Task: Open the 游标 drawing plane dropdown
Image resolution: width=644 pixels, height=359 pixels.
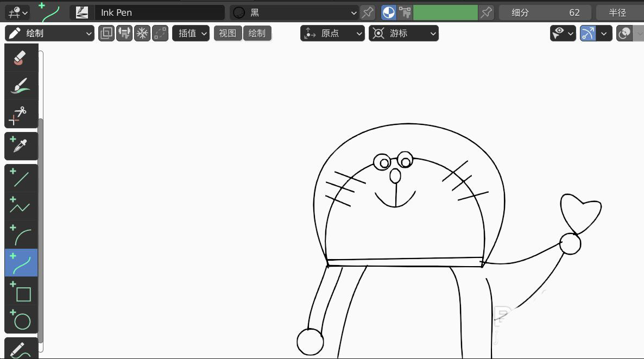Action: (x=403, y=33)
